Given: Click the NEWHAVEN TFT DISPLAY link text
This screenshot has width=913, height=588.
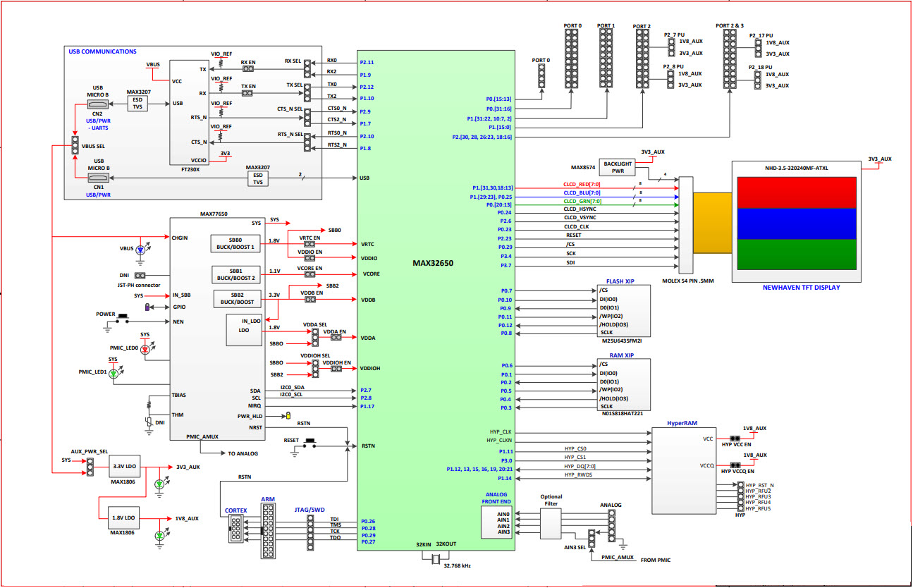Looking at the screenshot, I should click(802, 287).
